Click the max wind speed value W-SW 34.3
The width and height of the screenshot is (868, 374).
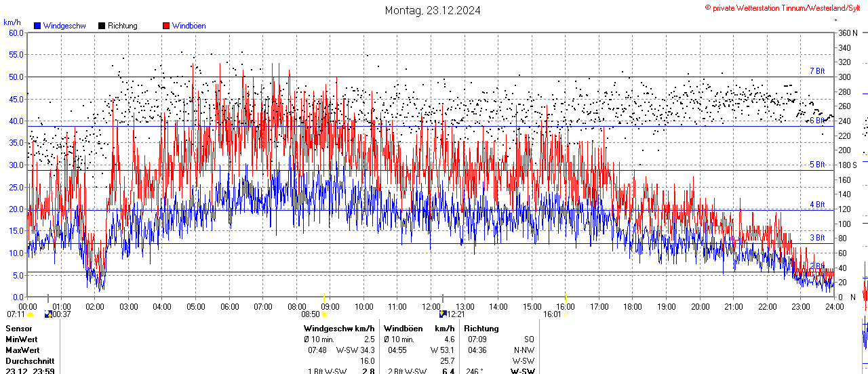355,350
